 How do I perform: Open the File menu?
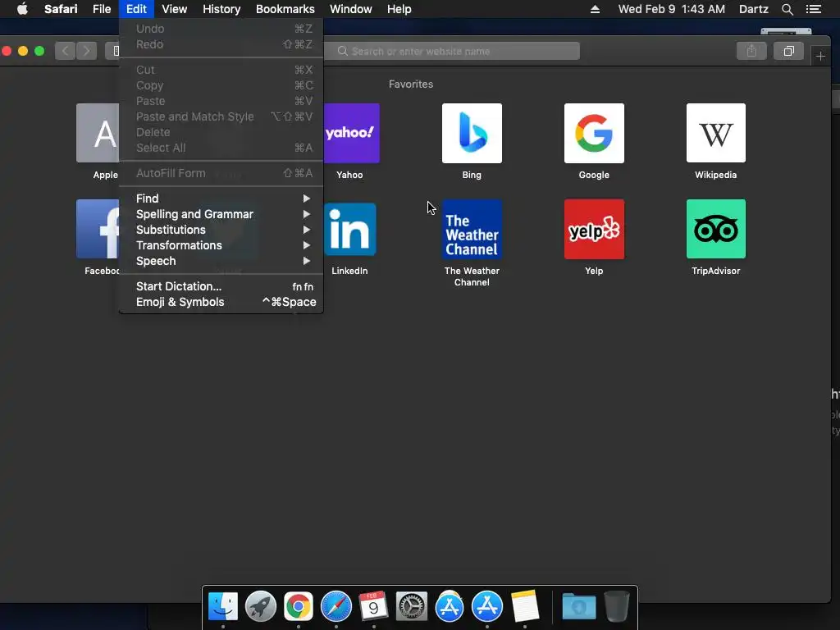(102, 9)
